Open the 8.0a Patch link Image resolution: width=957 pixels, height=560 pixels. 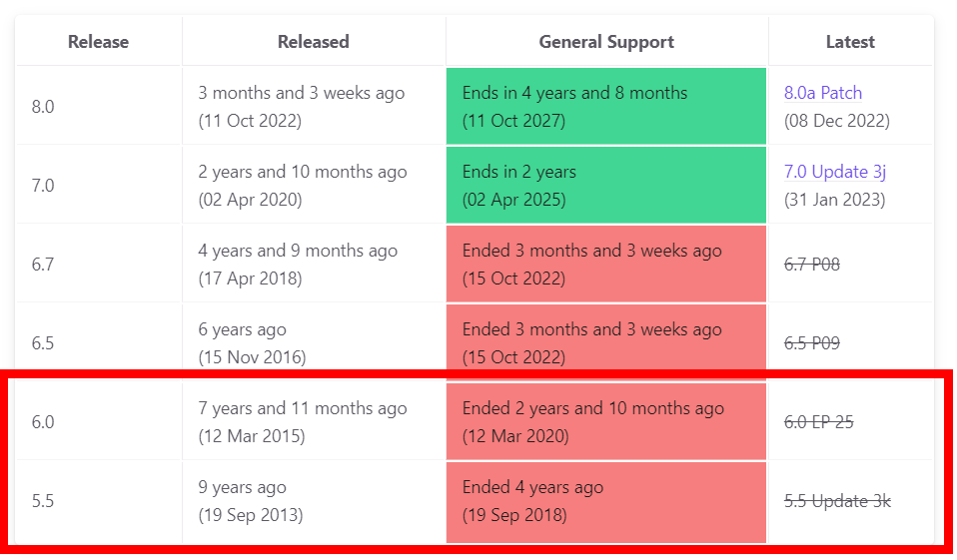(x=822, y=93)
